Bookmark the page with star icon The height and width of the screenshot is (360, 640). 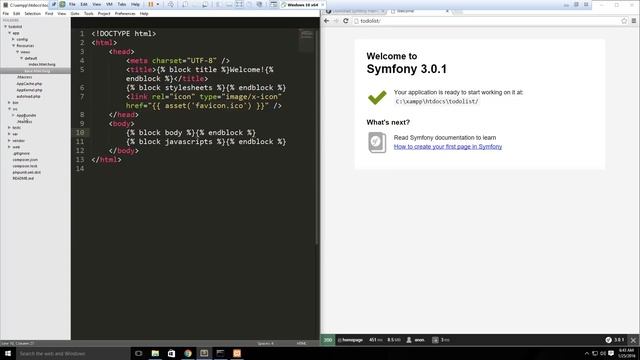pos(624,21)
